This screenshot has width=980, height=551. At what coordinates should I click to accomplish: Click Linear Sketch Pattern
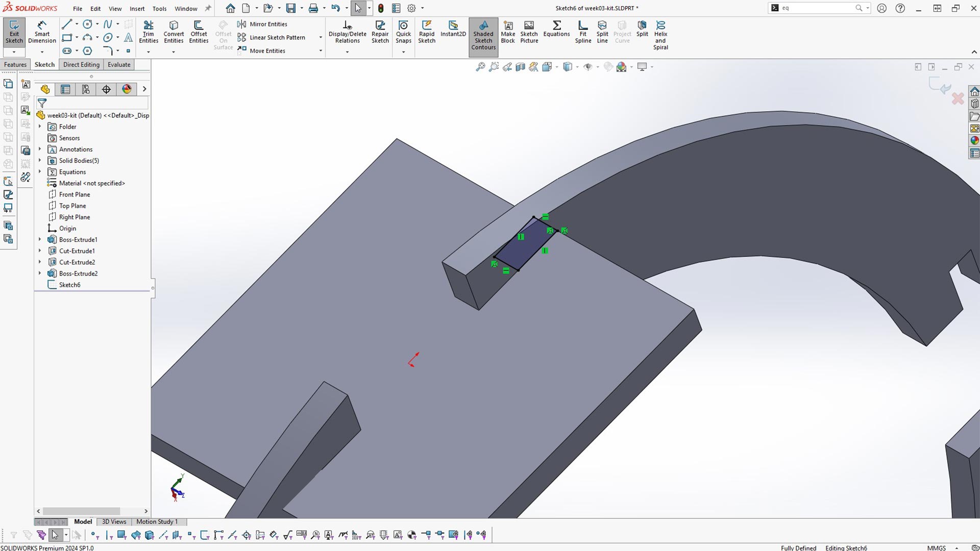[272, 37]
